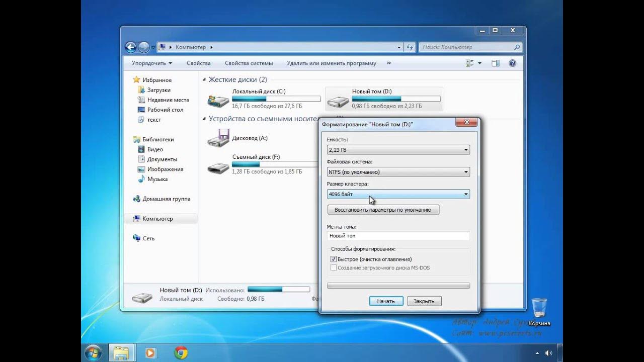
Task: Click Свойства системы toolbar item
Action: click(249, 63)
